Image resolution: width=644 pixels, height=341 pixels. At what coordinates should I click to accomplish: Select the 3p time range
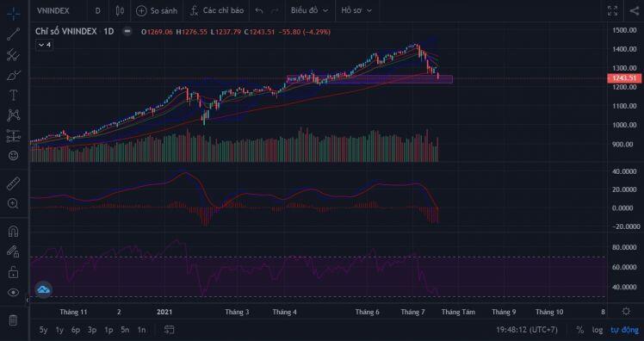coord(92,330)
